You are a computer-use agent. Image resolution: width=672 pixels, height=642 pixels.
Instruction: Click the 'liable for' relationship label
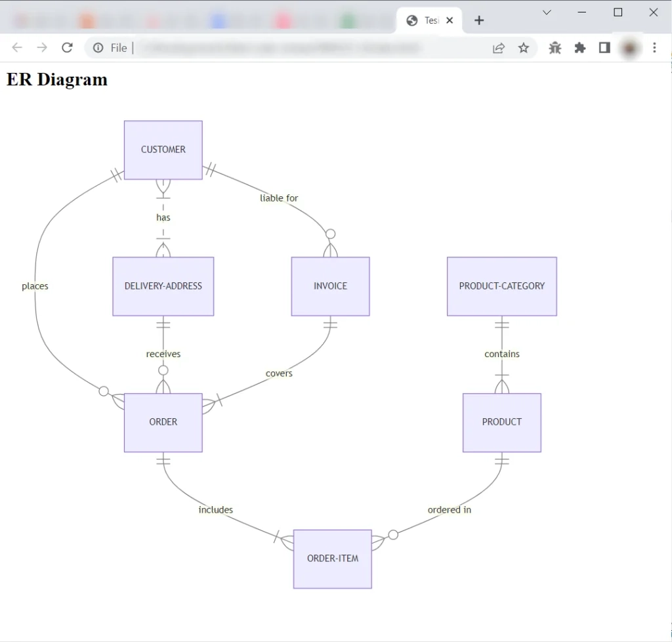(279, 198)
